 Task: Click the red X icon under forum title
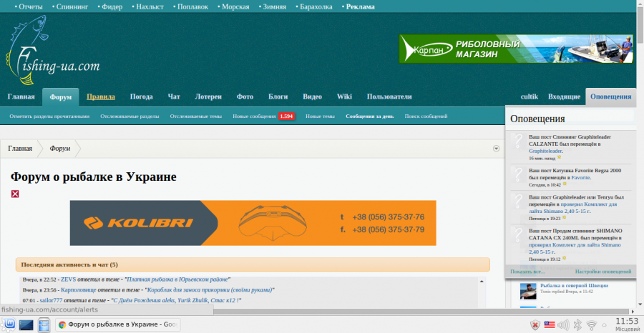click(15, 194)
